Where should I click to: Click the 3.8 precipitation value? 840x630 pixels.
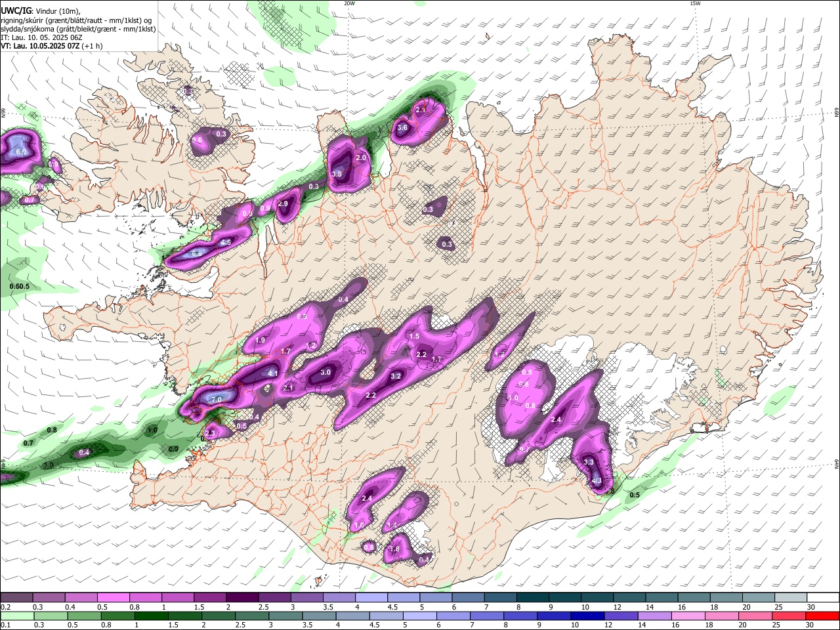tap(337, 174)
